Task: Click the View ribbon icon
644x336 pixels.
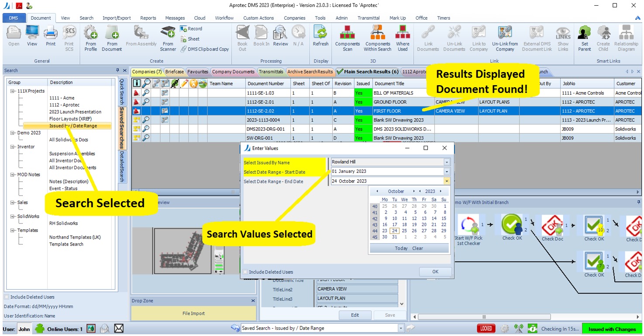Action: coord(32,36)
